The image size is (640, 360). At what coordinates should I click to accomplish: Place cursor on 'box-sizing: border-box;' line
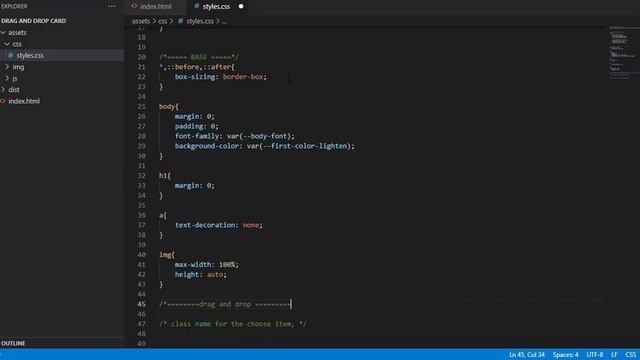pyautogui.click(x=220, y=77)
